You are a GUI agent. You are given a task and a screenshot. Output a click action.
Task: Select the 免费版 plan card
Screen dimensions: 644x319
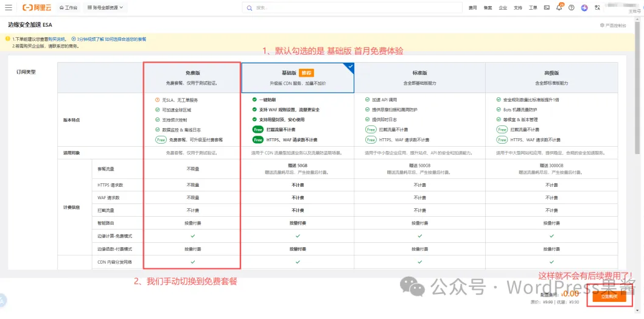tap(192, 77)
